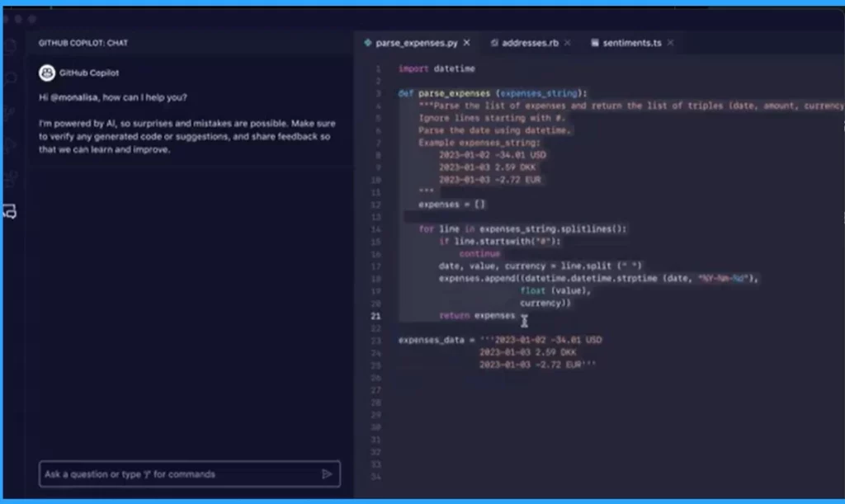Click the 'if line.startswith' line
Image resolution: width=845 pixels, height=504 pixels.
tap(500, 242)
